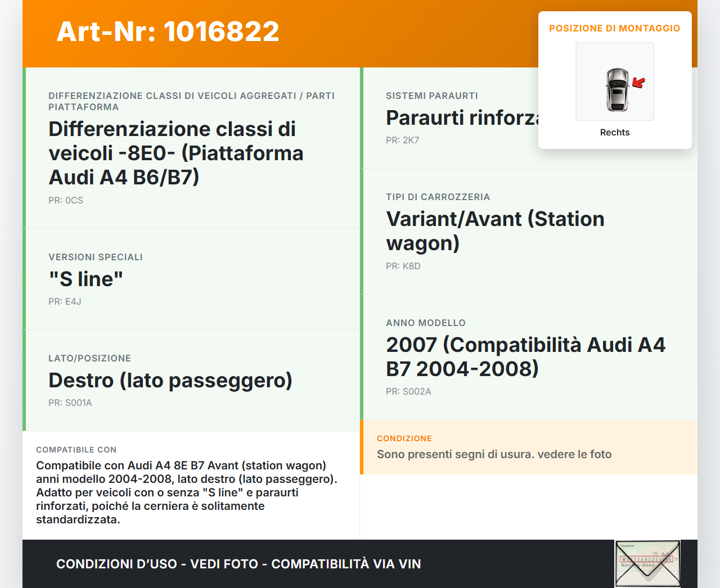Click 'Variant/Avant (Station wagon)' body type

[495, 231]
